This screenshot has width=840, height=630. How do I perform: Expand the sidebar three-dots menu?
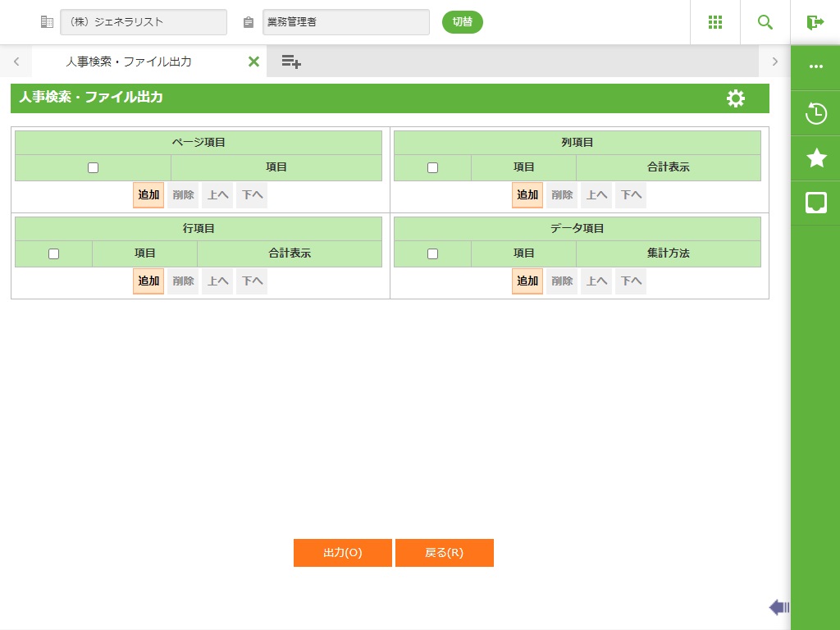pyautogui.click(x=816, y=67)
